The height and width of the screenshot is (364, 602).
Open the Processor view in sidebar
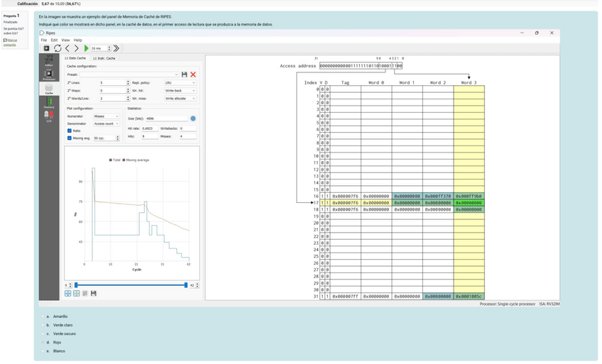49,75
